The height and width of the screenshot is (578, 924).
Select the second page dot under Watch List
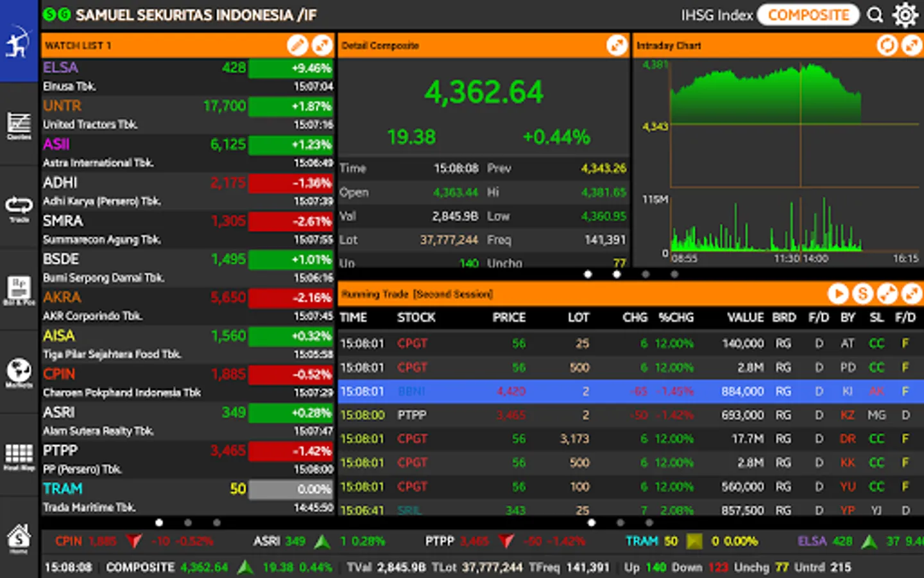click(188, 523)
